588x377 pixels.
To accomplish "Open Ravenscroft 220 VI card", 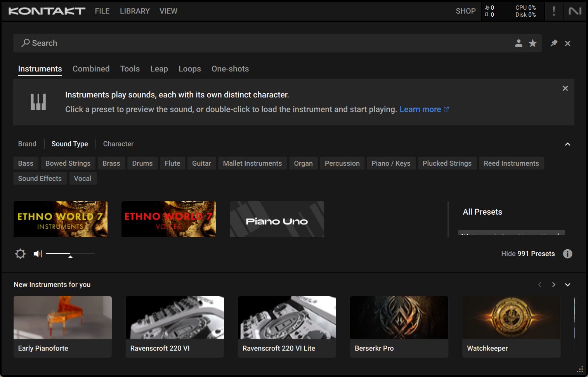I will click(175, 327).
